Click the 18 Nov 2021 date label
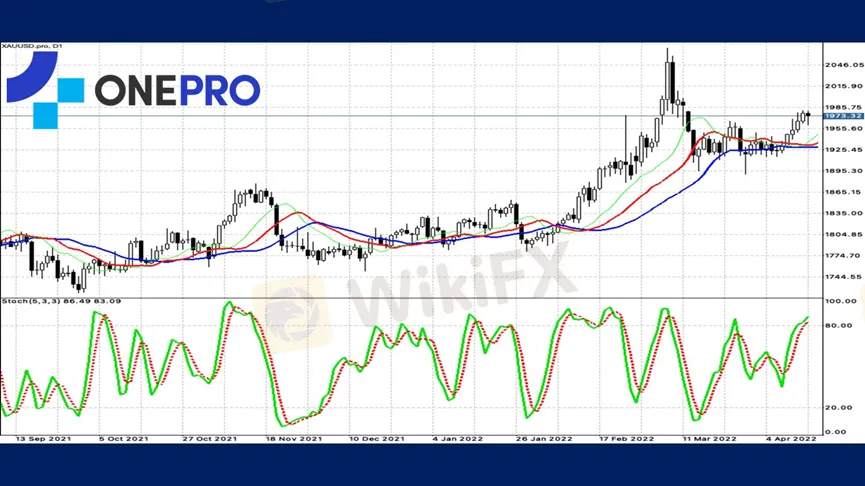Viewport: 865px width, 486px height. click(x=293, y=438)
